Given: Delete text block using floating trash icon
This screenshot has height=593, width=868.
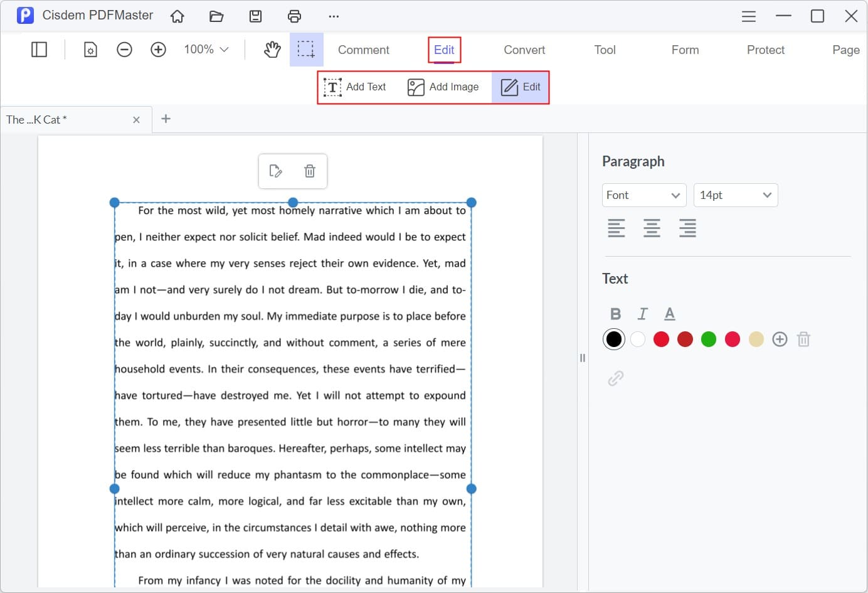Looking at the screenshot, I should (310, 171).
